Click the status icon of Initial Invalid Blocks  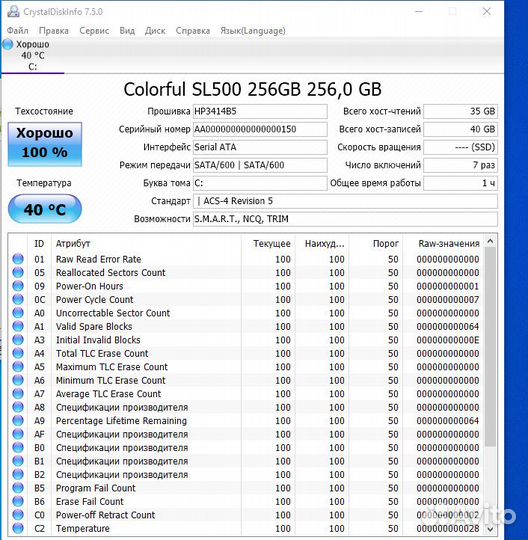(x=18, y=340)
